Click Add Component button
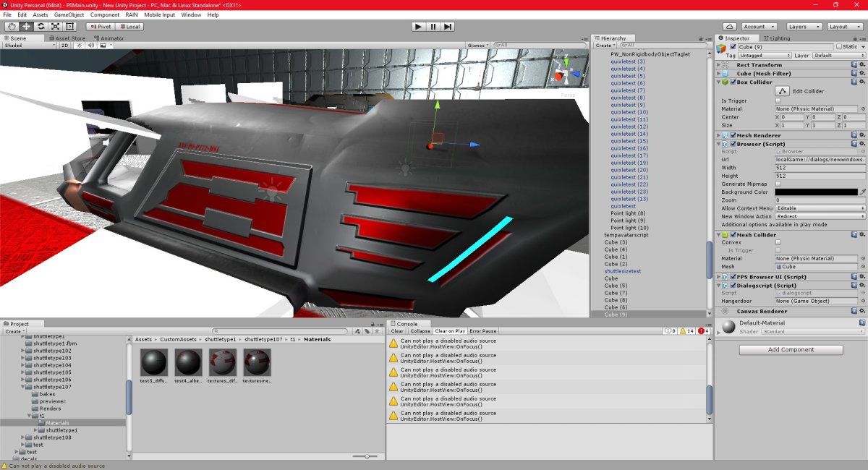This screenshot has height=470, width=868. (791, 350)
